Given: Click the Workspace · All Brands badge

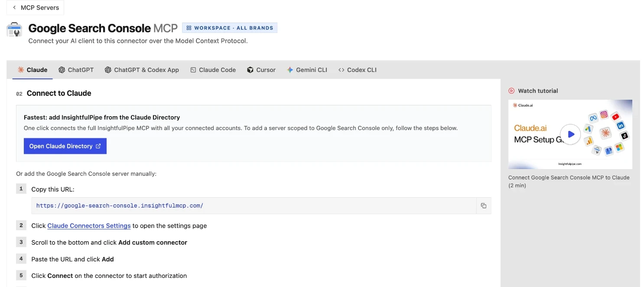Looking at the screenshot, I should point(229,28).
